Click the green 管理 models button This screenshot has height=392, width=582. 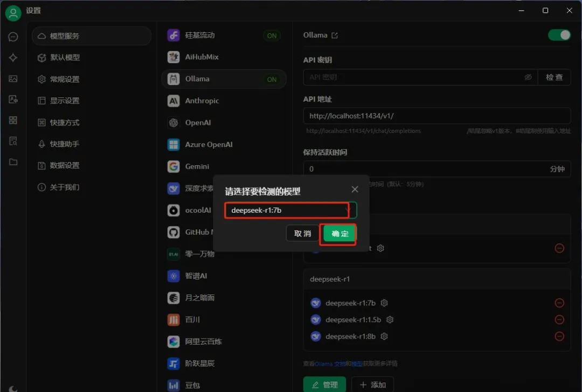tap(325, 384)
